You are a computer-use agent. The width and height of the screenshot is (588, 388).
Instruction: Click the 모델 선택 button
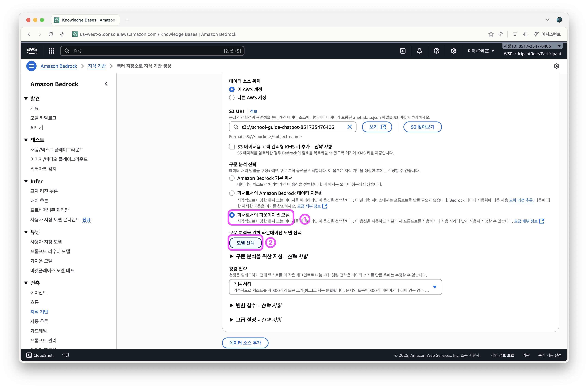[245, 243]
